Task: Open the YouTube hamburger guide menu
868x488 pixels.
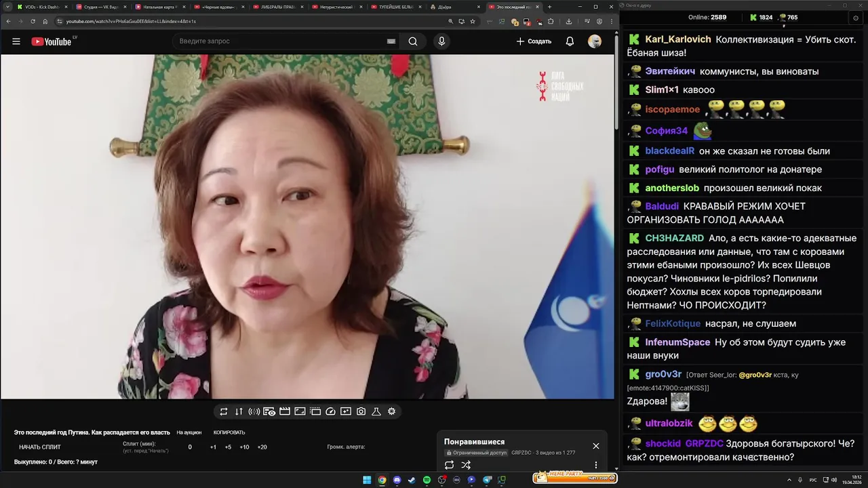Action: point(16,41)
